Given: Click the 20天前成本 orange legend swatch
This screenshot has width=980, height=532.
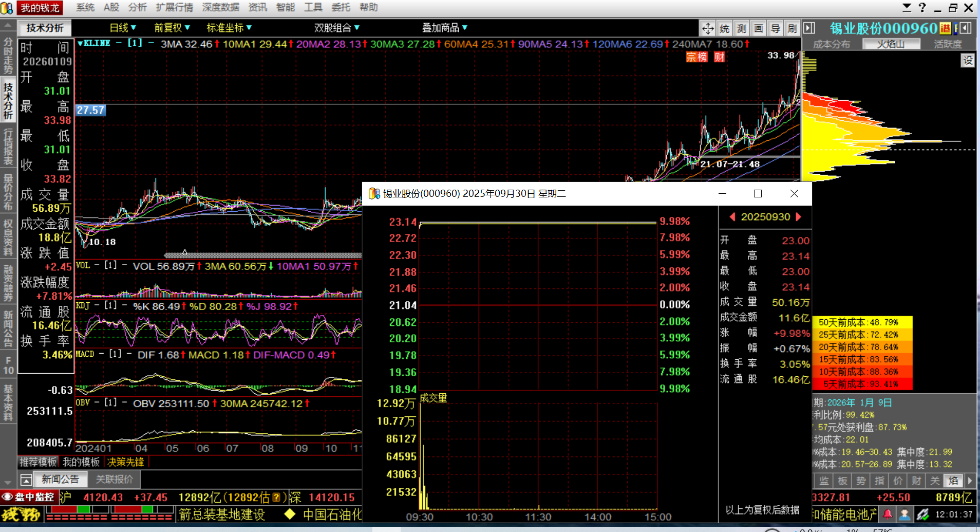Looking at the screenshot, I should (862, 347).
